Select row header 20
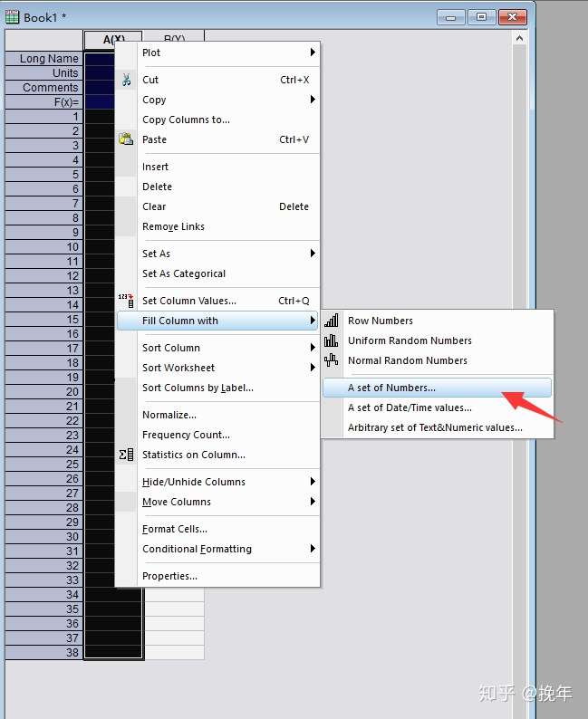Viewport: 588px width, 719px height. pos(44,391)
